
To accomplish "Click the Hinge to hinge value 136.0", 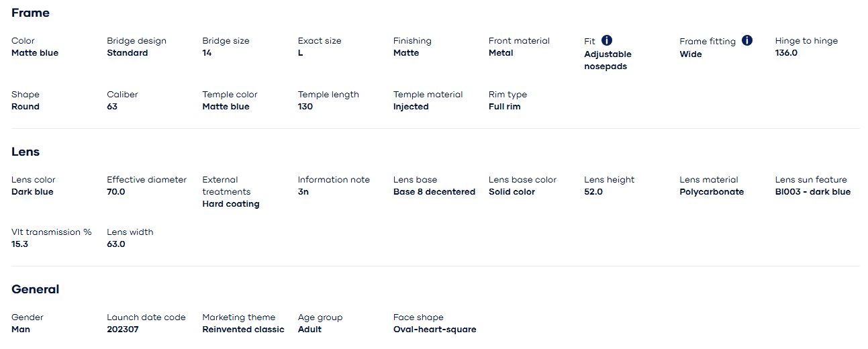I will tap(786, 53).
